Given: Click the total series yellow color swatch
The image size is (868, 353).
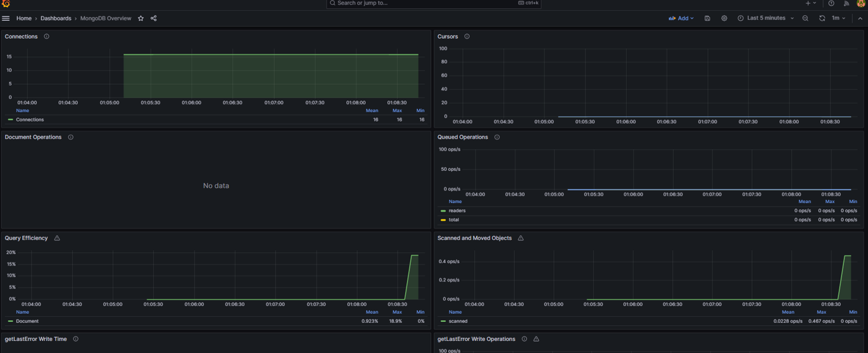Looking at the screenshot, I should (443, 220).
